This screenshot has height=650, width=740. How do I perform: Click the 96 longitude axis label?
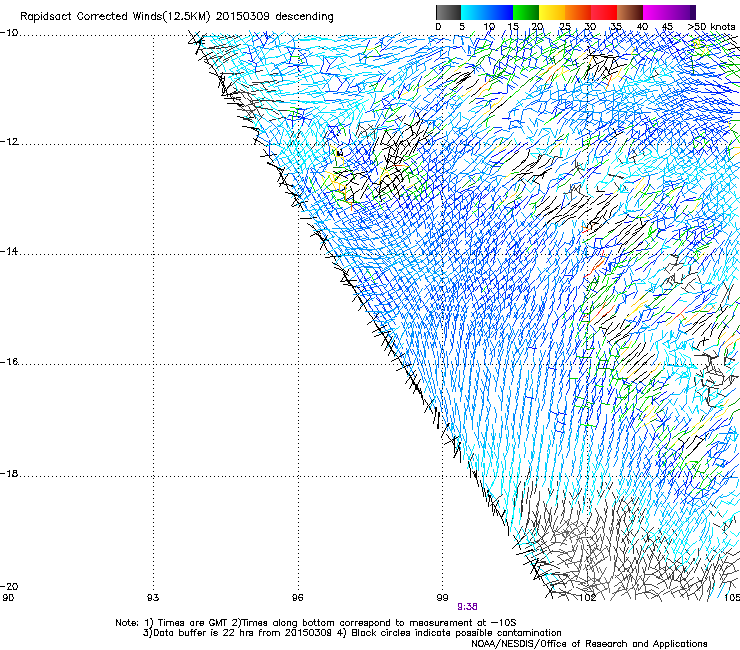297,598
